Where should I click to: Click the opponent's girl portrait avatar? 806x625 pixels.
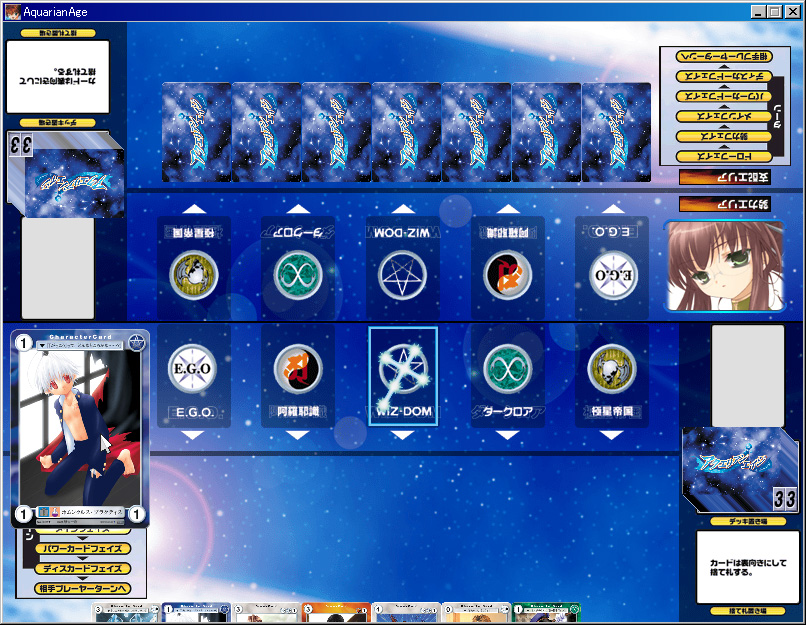[725, 266]
